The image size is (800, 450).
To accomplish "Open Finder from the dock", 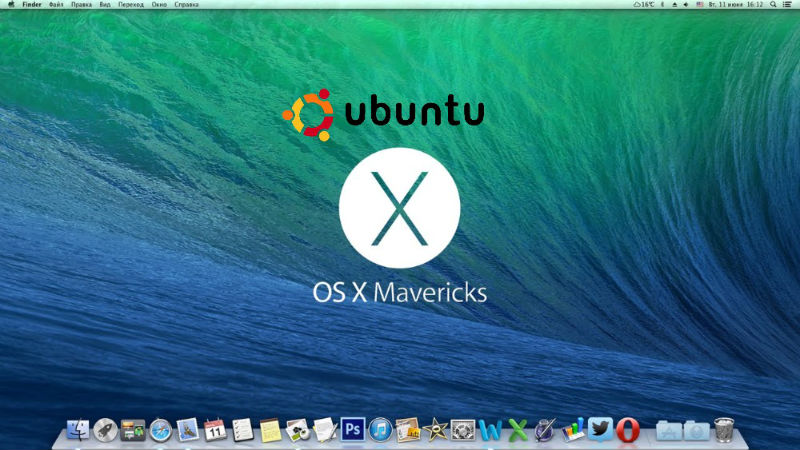I will [x=78, y=430].
